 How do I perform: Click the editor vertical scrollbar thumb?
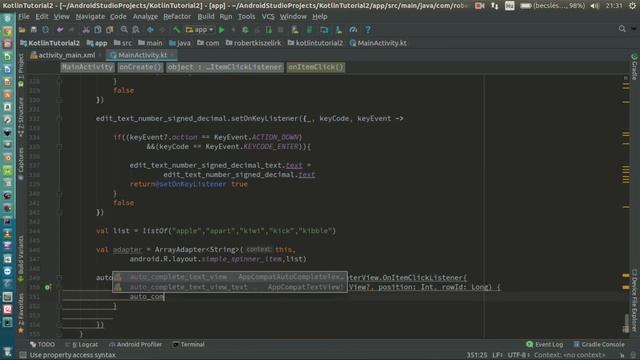coord(626,323)
